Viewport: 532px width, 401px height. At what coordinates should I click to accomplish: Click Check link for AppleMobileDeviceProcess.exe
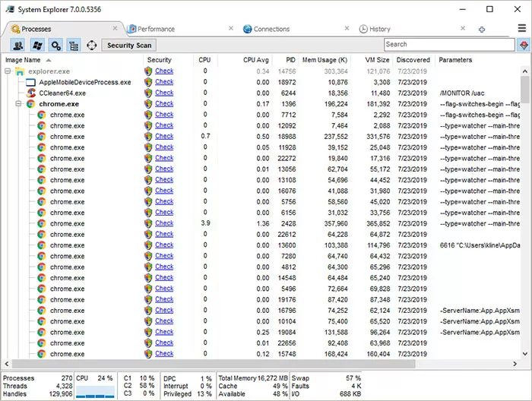click(164, 82)
